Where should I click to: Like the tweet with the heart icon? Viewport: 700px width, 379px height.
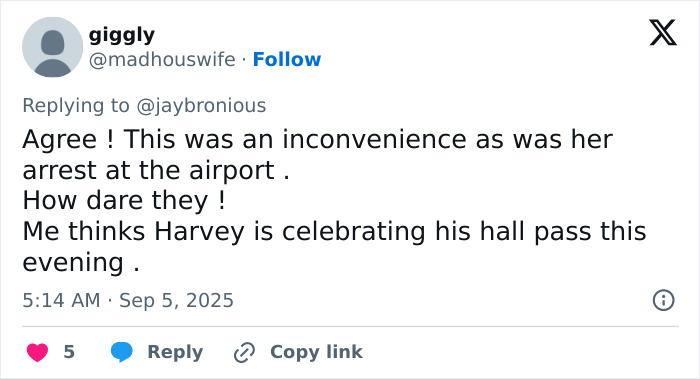pyautogui.click(x=38, y=352)
